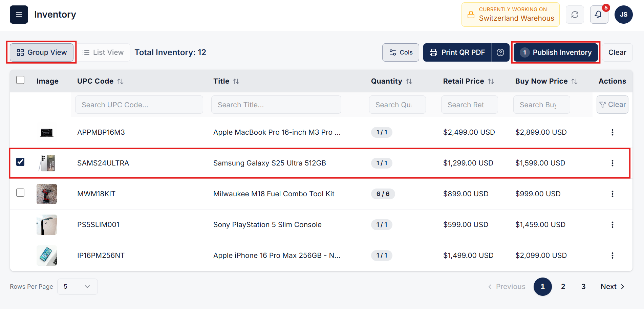
Task: Open actions menu for SAMS24ULTRA row
Action: pyautogui.click(x=613, y=163)
